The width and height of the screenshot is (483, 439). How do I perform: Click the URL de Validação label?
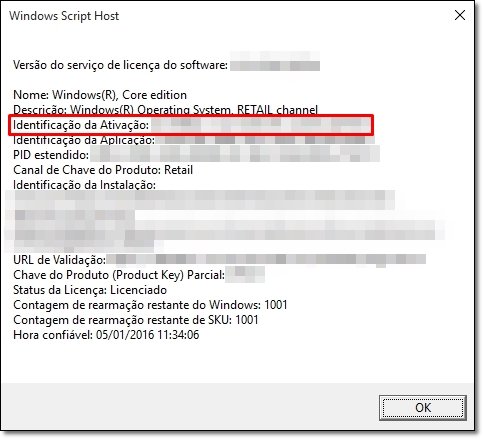pyautogui.click(x=59, y=260)
